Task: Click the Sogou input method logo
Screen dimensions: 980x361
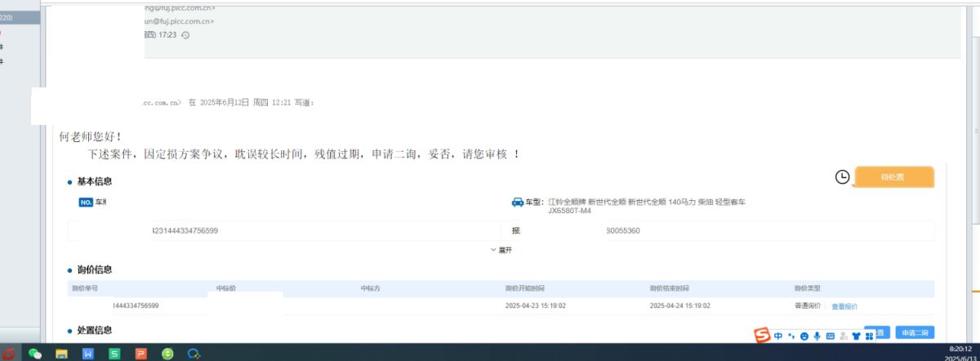Action: [761, 336]
